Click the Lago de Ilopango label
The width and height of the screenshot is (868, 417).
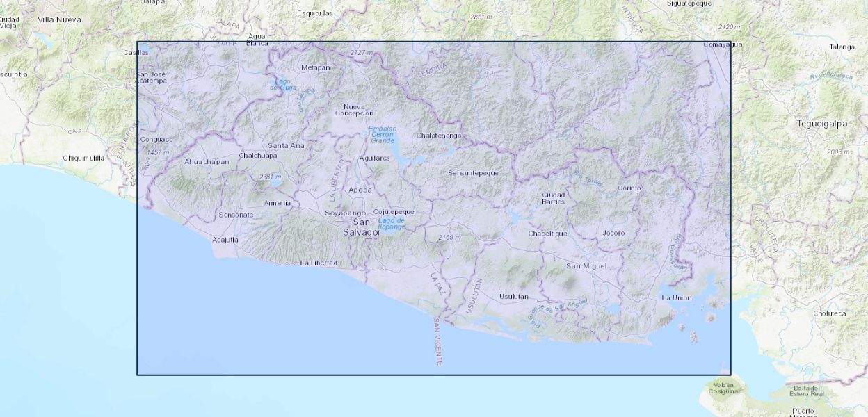pos(392,224)
